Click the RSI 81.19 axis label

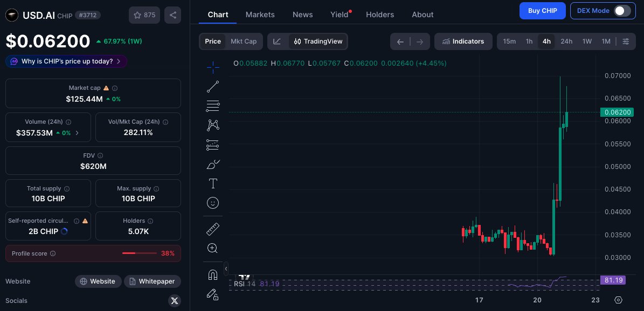(614, 280)
